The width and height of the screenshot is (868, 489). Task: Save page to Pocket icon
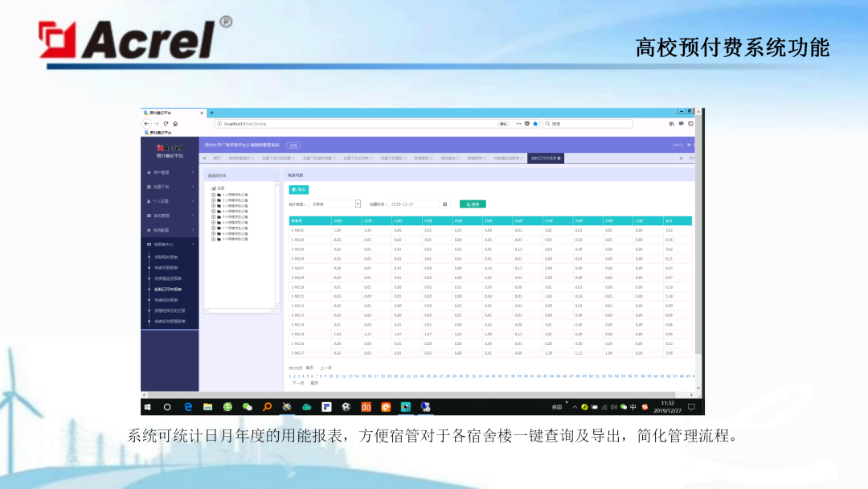(527, 124)
